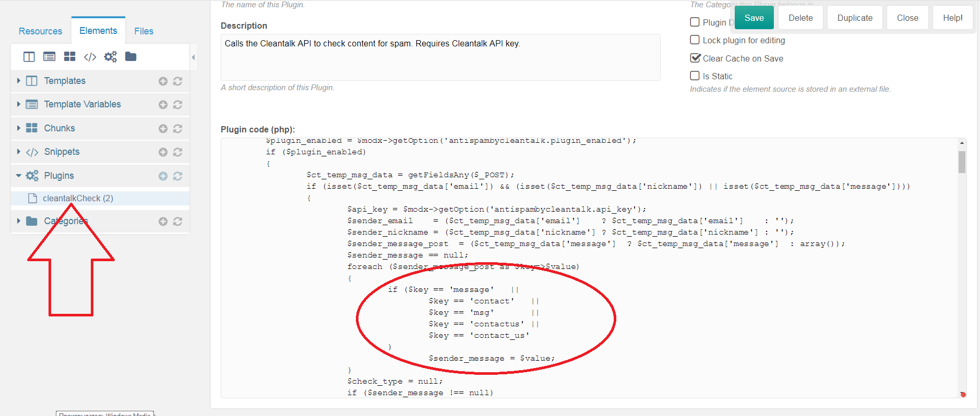Refresh the Snippets node

(177, 152)
